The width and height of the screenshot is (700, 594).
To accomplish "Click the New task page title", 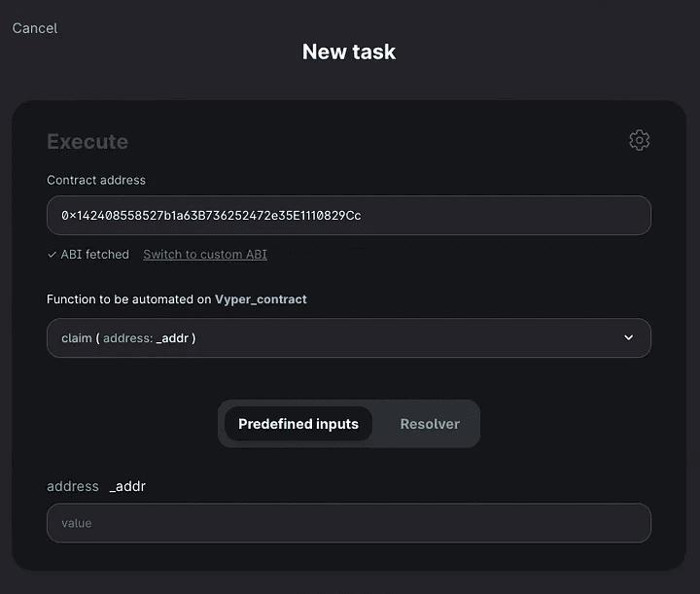I will [x=349, y=52].
